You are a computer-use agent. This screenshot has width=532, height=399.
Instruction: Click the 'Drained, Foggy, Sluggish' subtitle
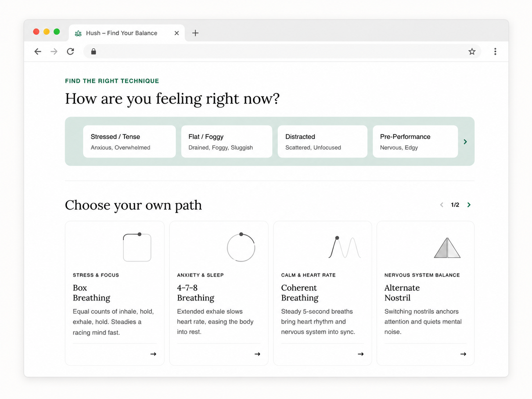click(220, 148)
